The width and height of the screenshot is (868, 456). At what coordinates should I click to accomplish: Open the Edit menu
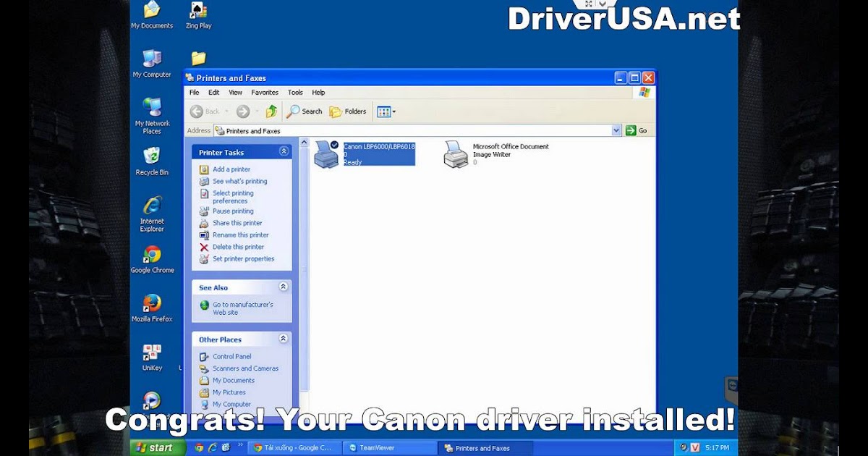pyautogui.click(x=214, y=93)
